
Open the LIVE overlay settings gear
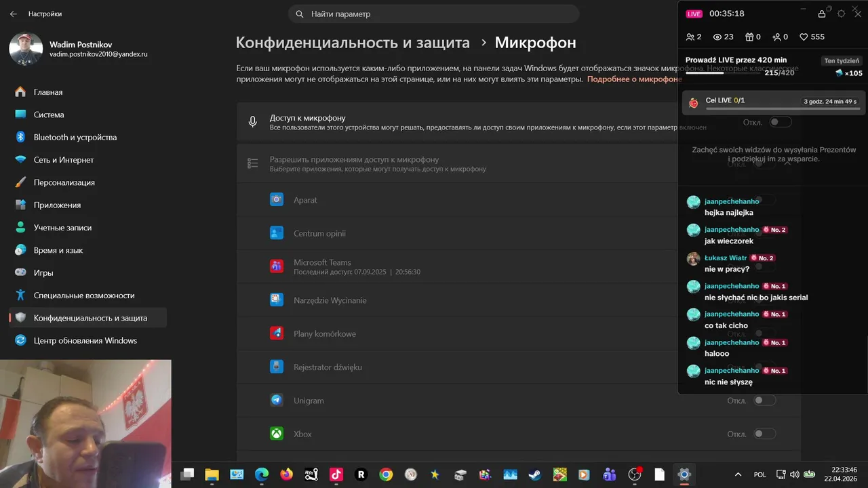pyautogui.click(x=842, y=14)
